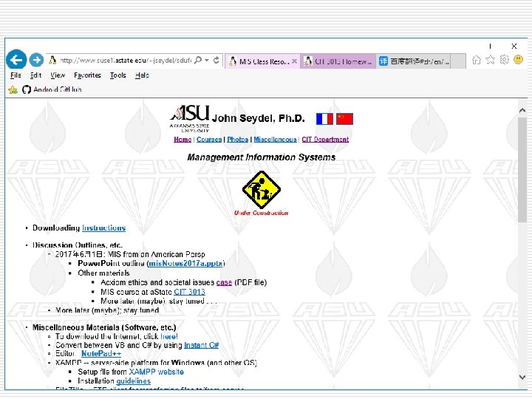Click the French flag icon

pos(324,119)
